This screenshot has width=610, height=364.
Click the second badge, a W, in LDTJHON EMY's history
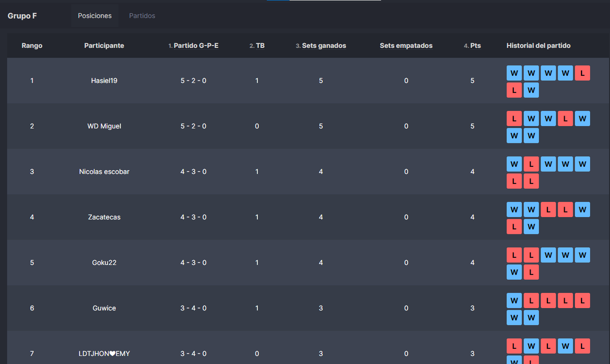click(x=531, y=346)
